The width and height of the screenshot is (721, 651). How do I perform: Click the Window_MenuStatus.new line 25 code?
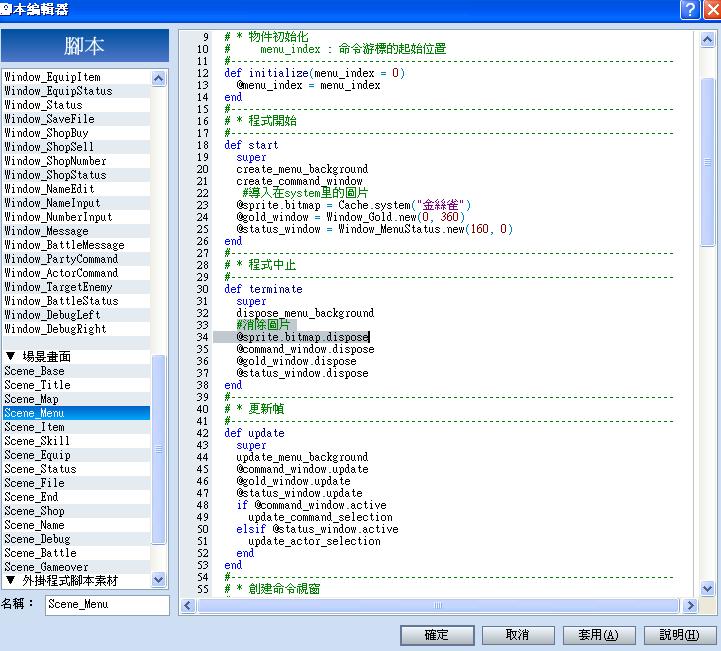374,229
